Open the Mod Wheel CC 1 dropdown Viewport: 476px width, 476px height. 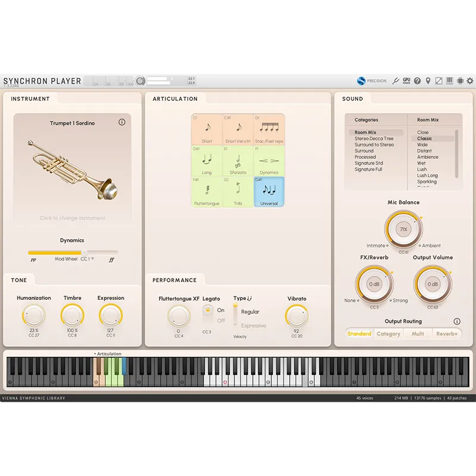click(x=87, y=259)
